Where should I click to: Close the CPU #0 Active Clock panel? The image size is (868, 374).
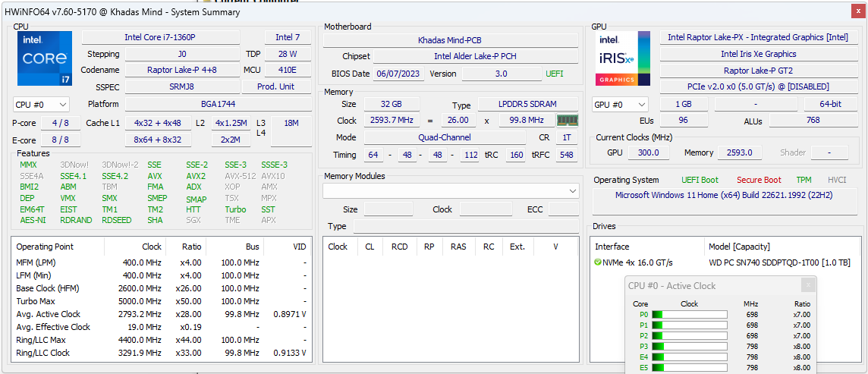(807, 285)
